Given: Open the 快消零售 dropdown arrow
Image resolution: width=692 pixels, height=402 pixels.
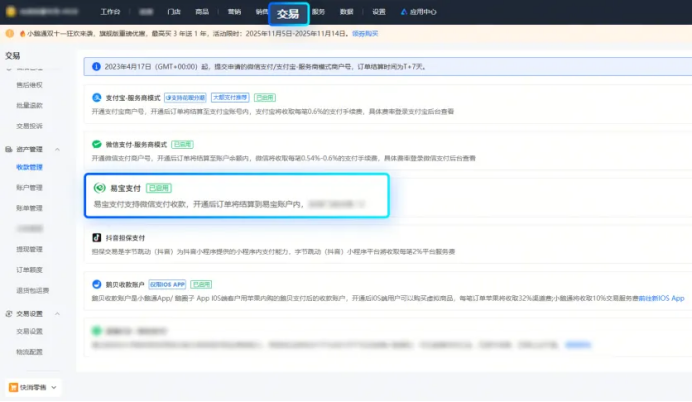Looking at the screenshot, I should click(54, 387).
